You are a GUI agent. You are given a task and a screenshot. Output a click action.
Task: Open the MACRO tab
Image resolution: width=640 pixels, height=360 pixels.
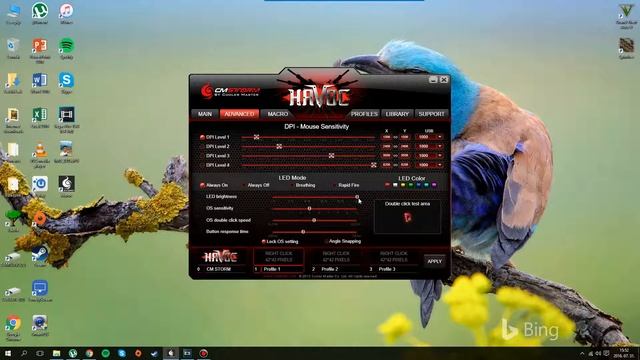[278, 114]
